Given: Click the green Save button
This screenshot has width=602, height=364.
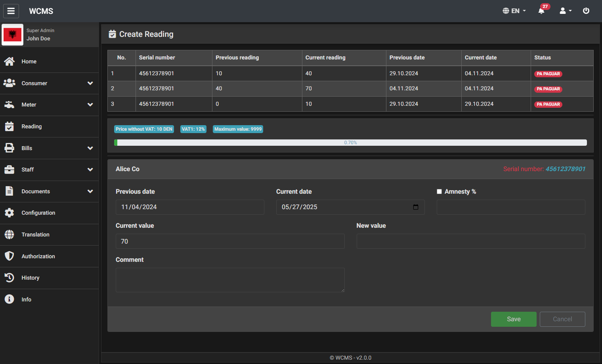Looking at the screenshot, I should [x=514, y=319].
